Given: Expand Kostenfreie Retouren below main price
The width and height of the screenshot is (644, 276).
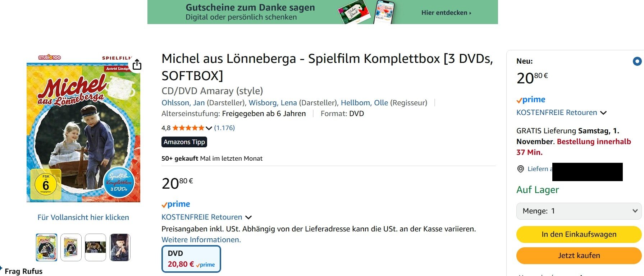Looking at the screenshot, I should pos(248,217).
